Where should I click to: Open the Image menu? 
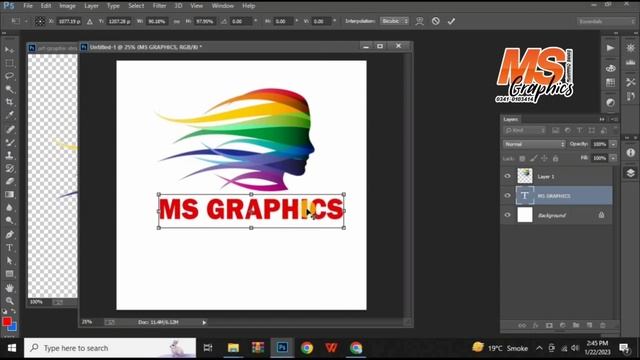tap(67, 6)
